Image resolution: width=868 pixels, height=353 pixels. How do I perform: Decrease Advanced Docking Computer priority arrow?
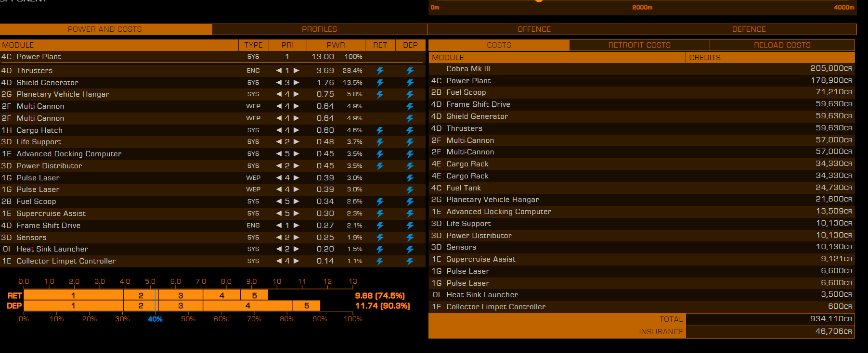tap(278, 154)
